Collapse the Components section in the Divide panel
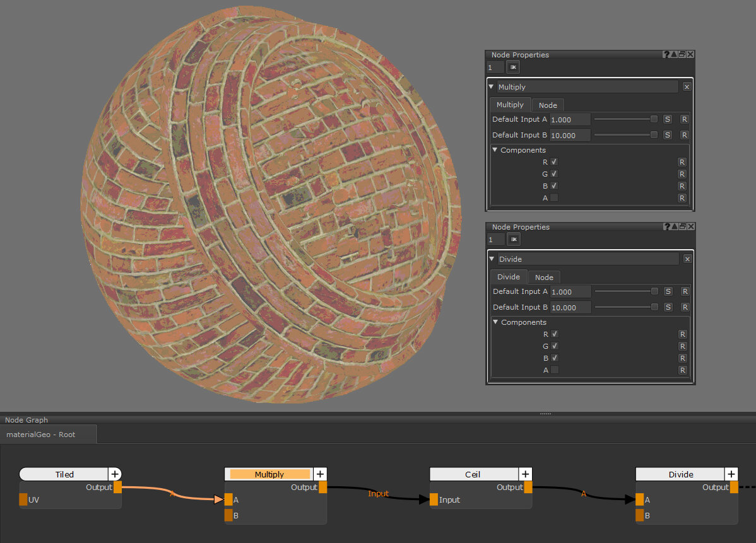The width and height of the screenshot is (756, 543). pyautogui.click(x=495, y=322)
